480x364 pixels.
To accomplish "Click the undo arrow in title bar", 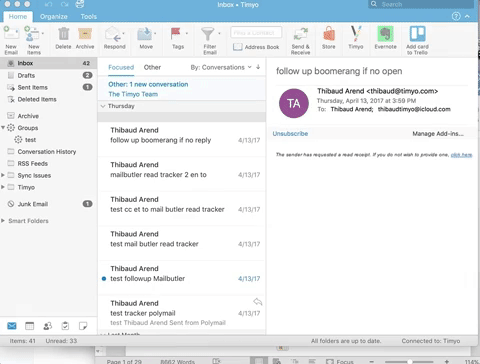I will point(49,4).
